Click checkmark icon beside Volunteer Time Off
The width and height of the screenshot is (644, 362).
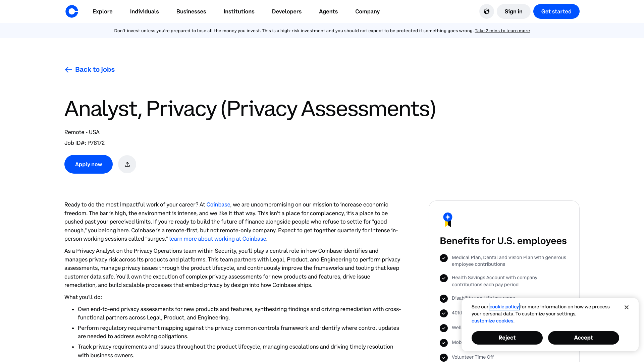coord(444,358)
